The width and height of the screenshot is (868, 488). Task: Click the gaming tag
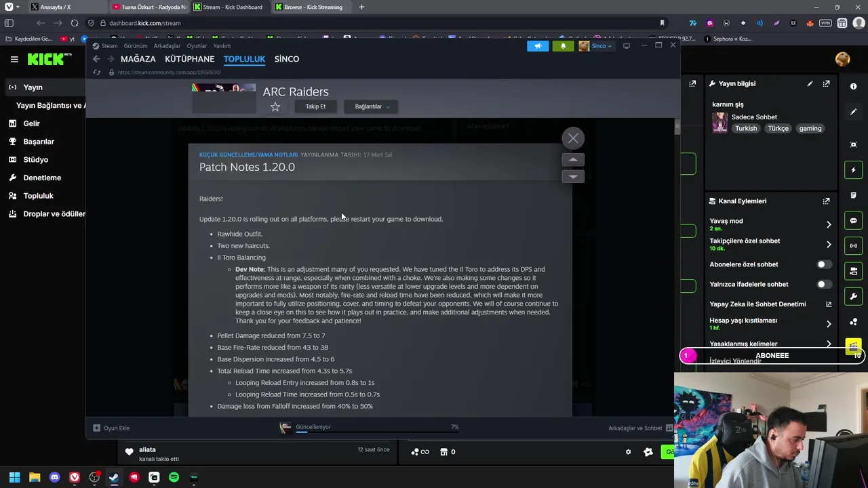click(810, 129)
